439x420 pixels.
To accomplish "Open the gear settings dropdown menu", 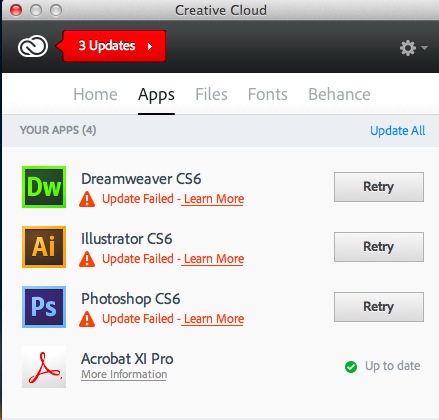I will (x=413, y=48).
